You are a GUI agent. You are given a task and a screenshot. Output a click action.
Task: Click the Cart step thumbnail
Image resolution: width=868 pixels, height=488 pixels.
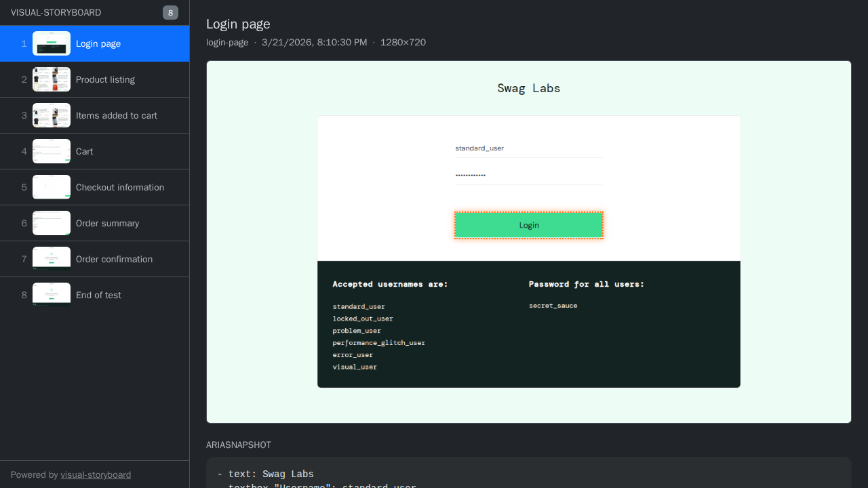(52, 151)
